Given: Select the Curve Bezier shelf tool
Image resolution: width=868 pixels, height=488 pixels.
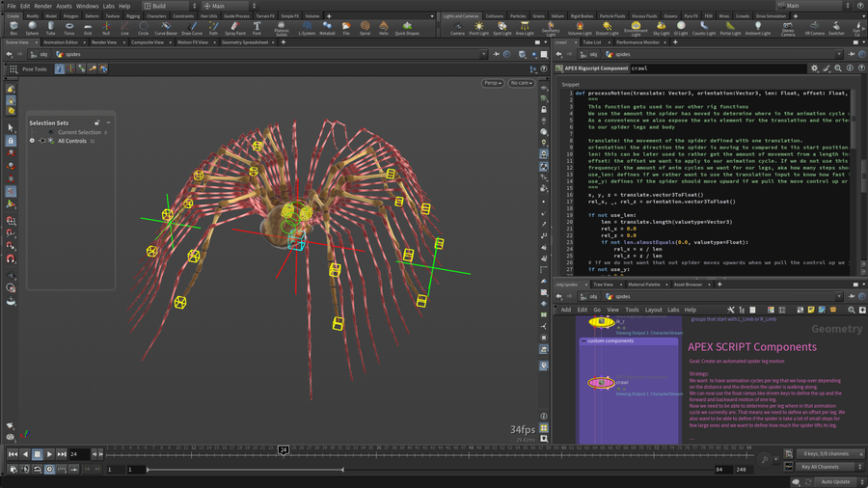Looking at the screenshot, I should [166, 28].
